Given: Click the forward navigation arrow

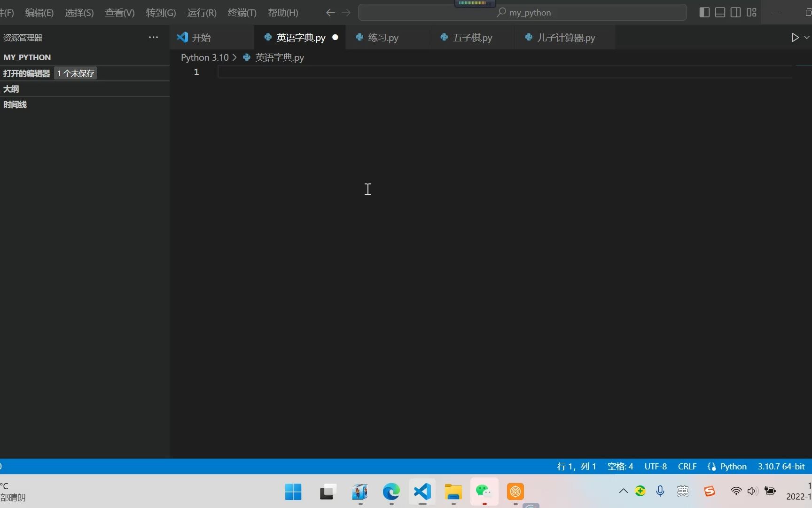Looking at the screenshot, I should tap(346, 13).
